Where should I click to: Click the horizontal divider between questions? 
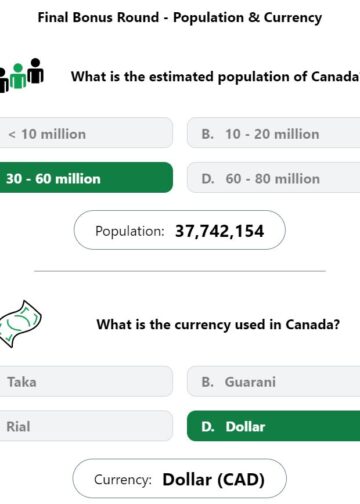tap(180, 271)
